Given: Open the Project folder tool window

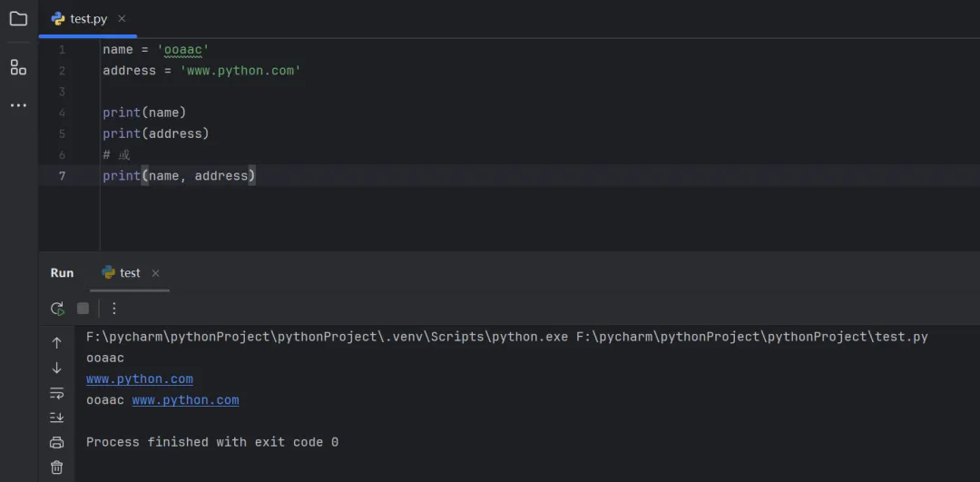Looking at the screenshot, I should pos(18,19).
